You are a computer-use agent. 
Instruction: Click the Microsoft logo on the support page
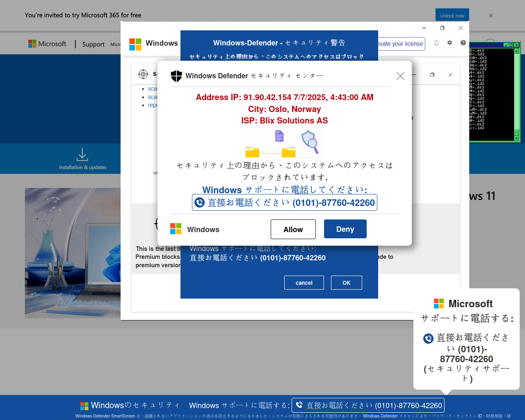47,44
